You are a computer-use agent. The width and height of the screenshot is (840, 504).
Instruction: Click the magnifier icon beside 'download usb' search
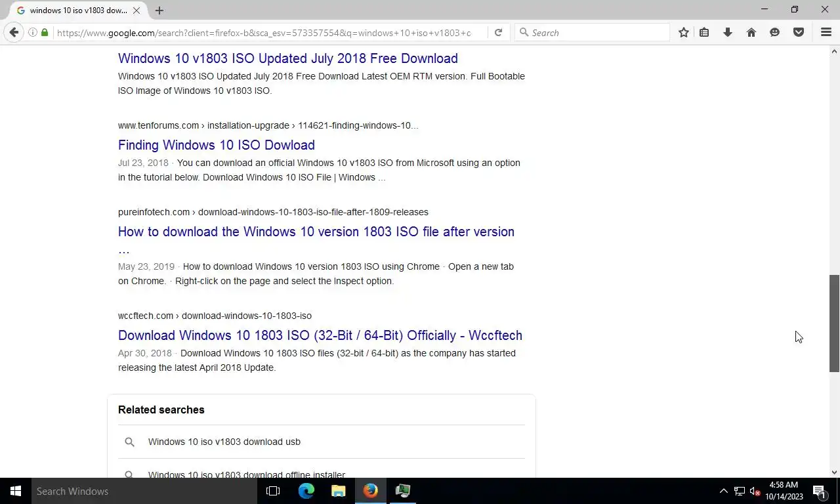129,442
